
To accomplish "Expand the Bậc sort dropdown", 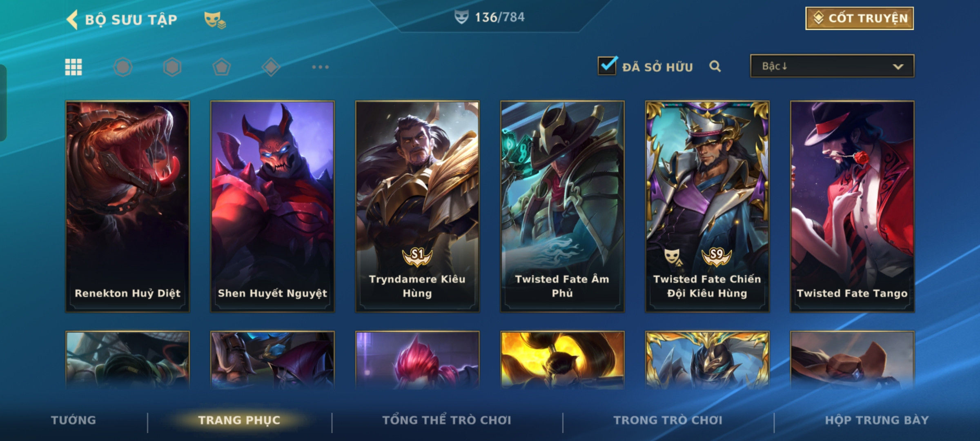I will pyautogui.click(x=832, y=66).
